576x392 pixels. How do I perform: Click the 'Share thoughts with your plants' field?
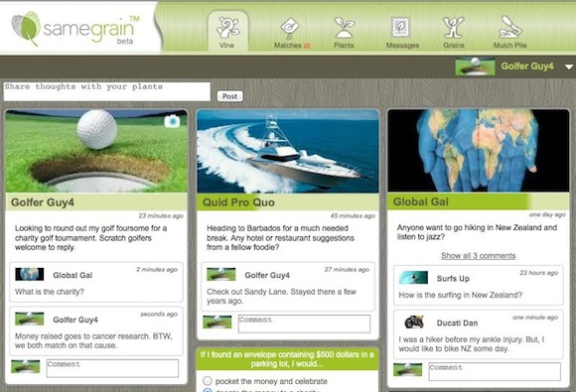pos(107,91)
